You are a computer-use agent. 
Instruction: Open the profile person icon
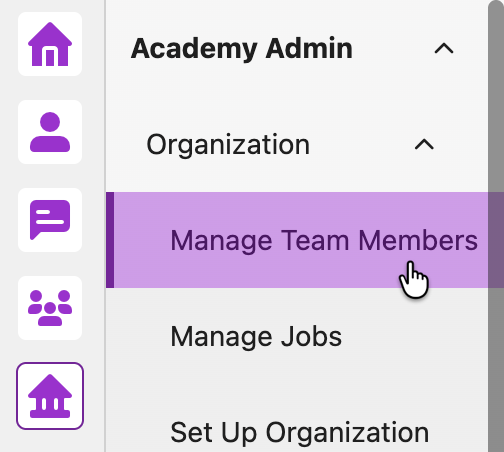[x=50, y=132]
